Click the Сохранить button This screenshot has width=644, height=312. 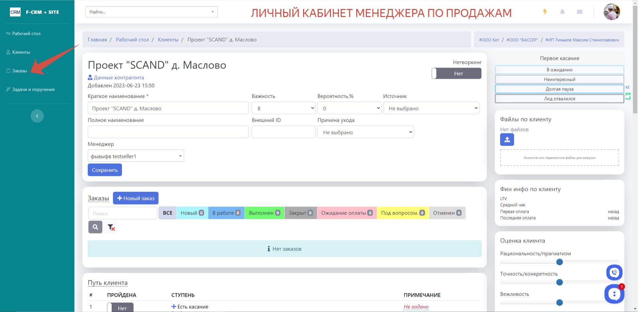pos(105,170)
